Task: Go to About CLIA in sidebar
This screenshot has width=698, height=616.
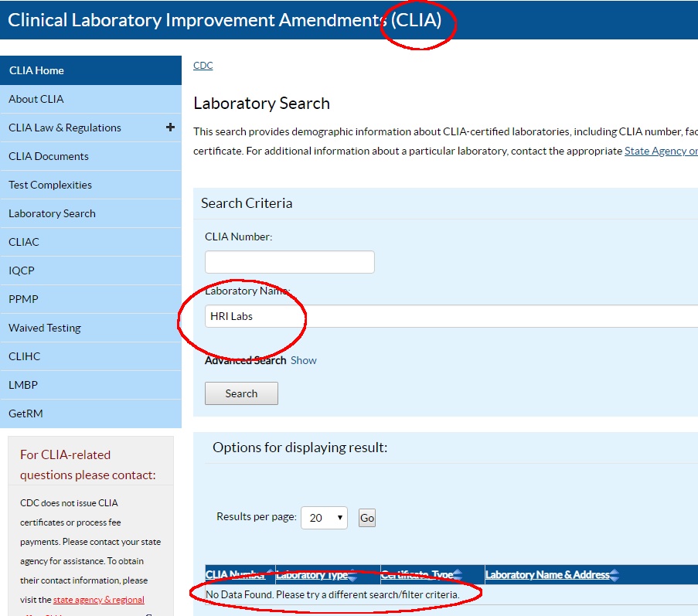Action: [x=36, y=99]
